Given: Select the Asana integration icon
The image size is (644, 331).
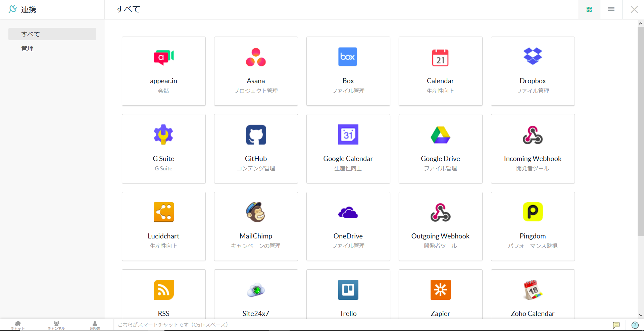Looking at the screenshot, I should (256, 57).
